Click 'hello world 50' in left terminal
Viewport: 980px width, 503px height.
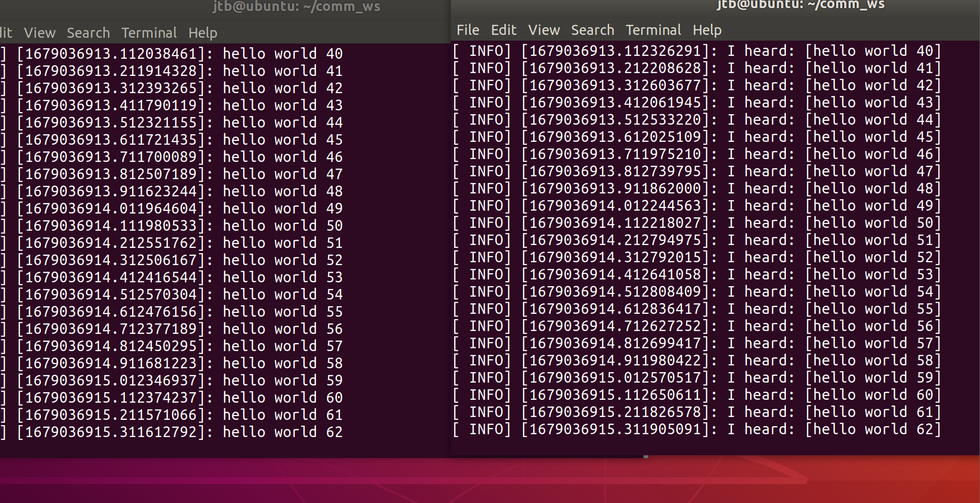pyautogui.click(x=283, y=225)
